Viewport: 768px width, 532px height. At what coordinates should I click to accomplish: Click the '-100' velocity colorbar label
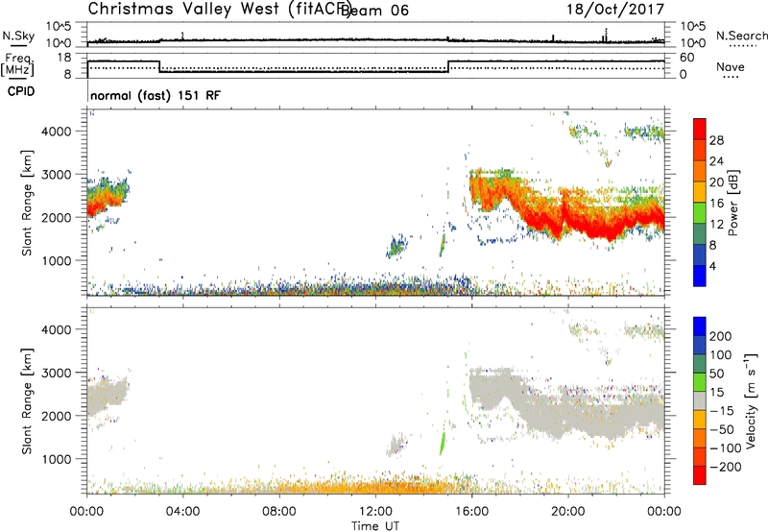pyautogui.click(x=726, y=448)
